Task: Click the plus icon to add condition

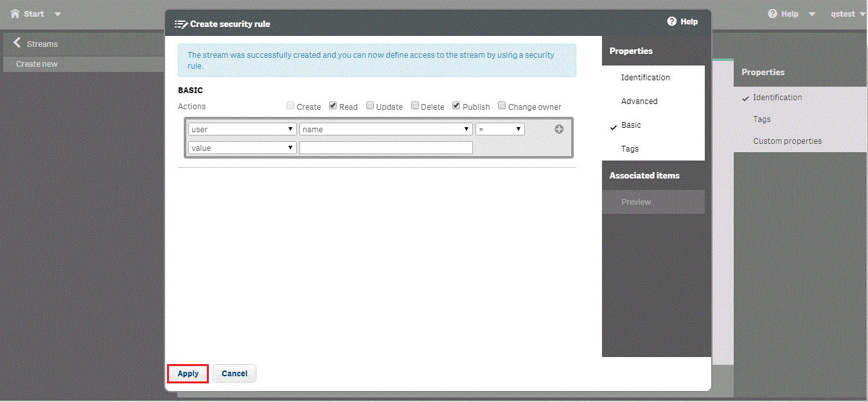Action: (x=559, y=129)
